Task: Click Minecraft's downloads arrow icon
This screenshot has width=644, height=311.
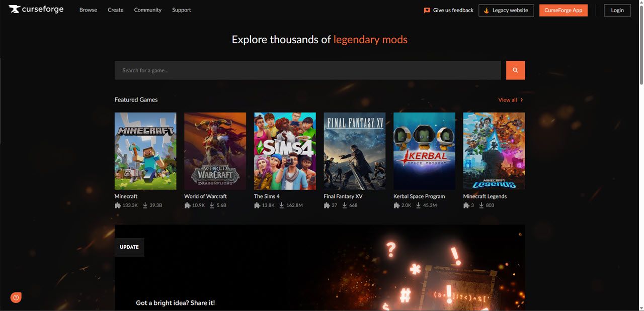Action: click(145, 205)
